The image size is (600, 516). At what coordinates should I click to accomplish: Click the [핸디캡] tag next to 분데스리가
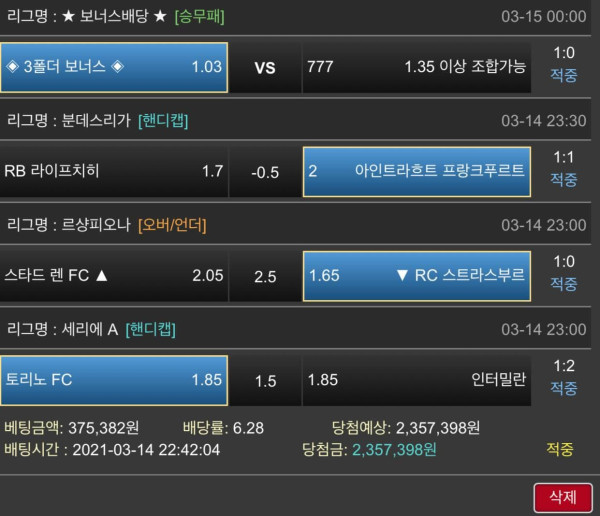click(x=163, y=121)
